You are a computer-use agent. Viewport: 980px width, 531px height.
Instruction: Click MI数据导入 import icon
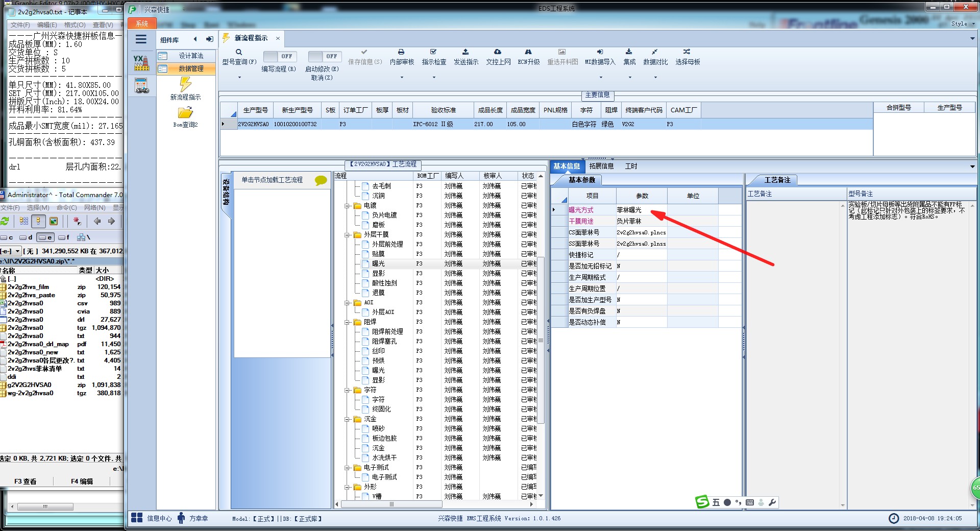(600, 52)
